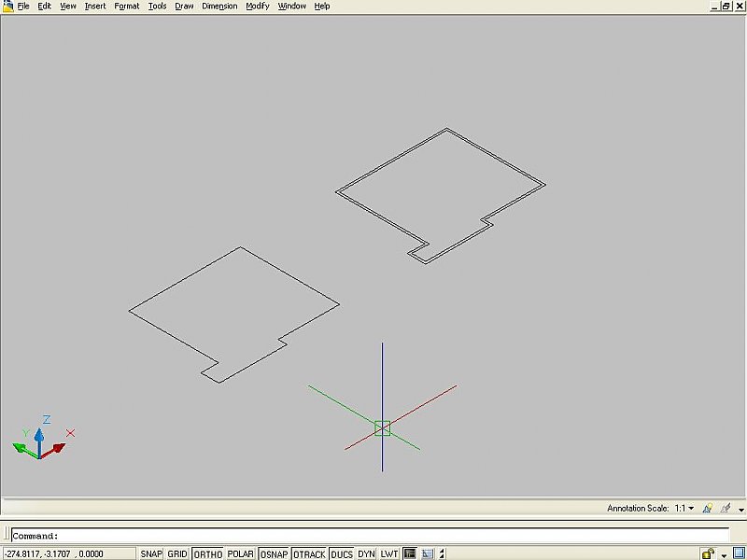The width and height of the screenshot is (747, 560).
Task: Click the crosshair pickbox at the cursor
Action: click(x=382, y=428)
